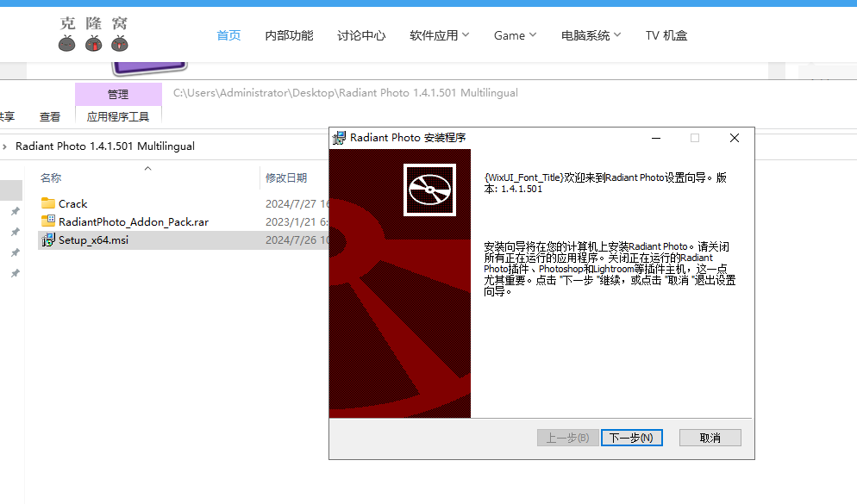The height and width of the screenshot is (504, 857).
Task: Open the TV 机盒 navigation item
Action: [666, 35]
